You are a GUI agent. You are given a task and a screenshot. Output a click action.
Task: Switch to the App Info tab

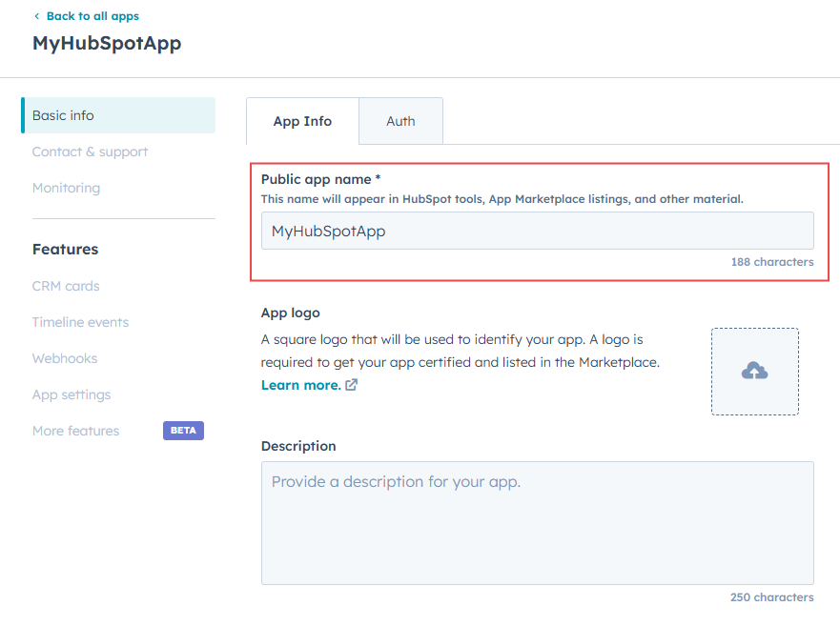click(x=302, y=121)
